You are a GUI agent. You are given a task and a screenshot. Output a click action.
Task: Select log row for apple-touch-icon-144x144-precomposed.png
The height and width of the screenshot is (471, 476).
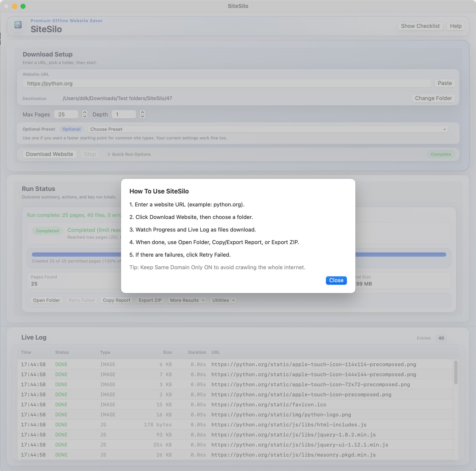(235, 374)
